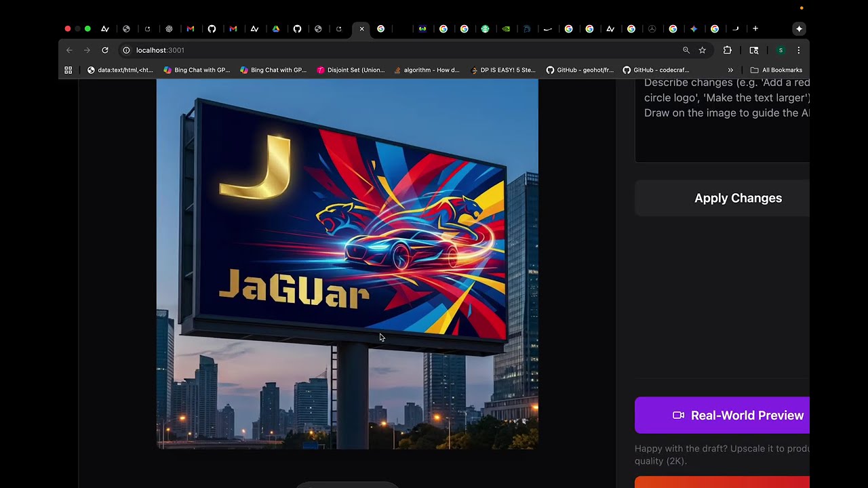The height and width of the screenshot is (488, 868).
Task: Switch to the Starbucks tab
Action: point(485,28)
